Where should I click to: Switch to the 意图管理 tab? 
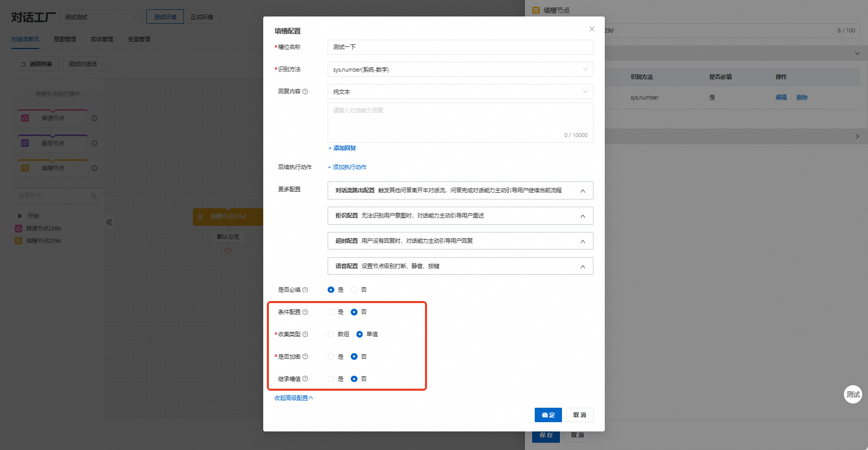click(65, 39)
